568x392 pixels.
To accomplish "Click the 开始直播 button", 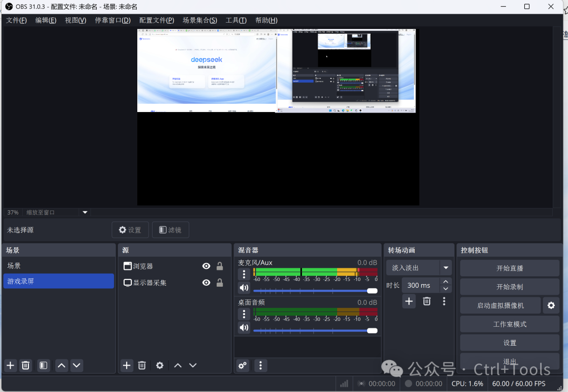I will [x=509, y=268].
